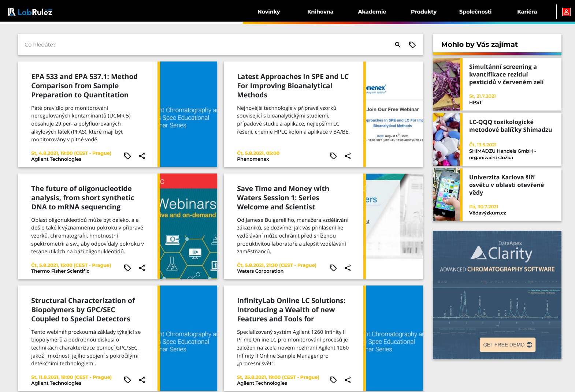575x392 pixels.
Task: Click tag icon on oligonucleotide analysis card
Action: coord(127,268)
